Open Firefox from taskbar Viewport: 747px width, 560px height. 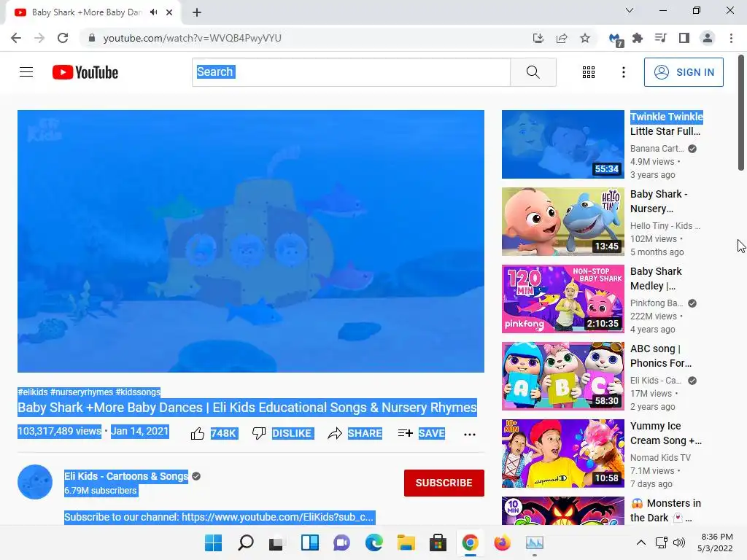(x=502, y=542)
